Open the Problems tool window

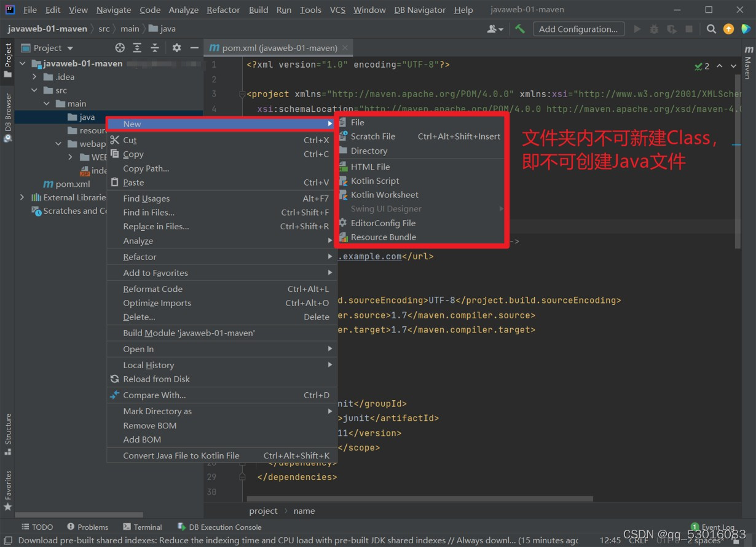pyautogui.click(x=88, y=527)
